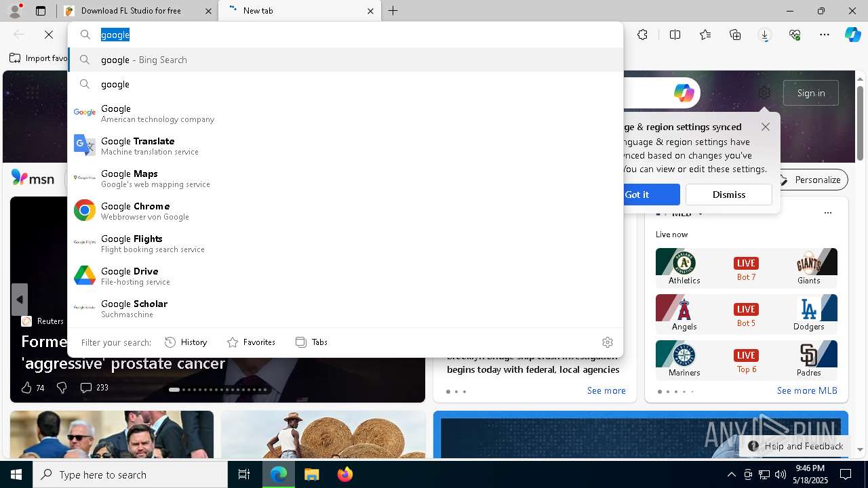The height and width of the screenshot is (488, 868).
Task: Open the Extensions puzzle icon
Action: [x=642, y=35]
